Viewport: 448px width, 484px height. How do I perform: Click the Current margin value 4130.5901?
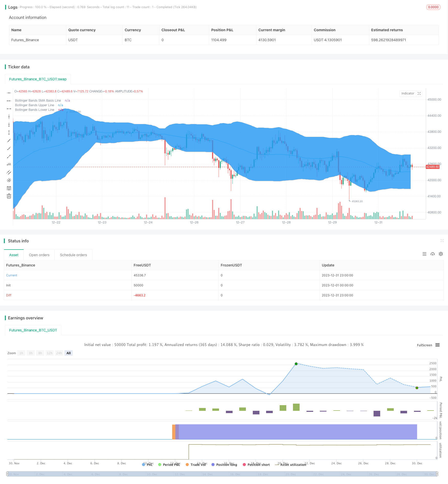[x=267, y=40]
